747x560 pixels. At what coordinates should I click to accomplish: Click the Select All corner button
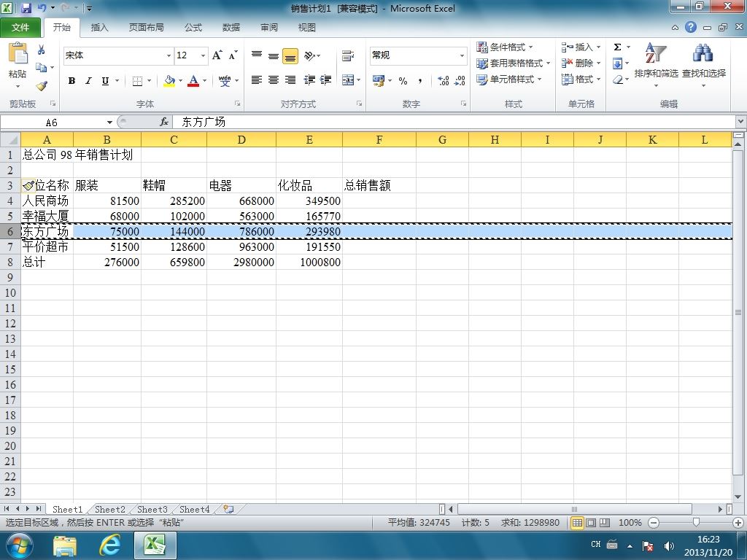(x=10, y=140)
